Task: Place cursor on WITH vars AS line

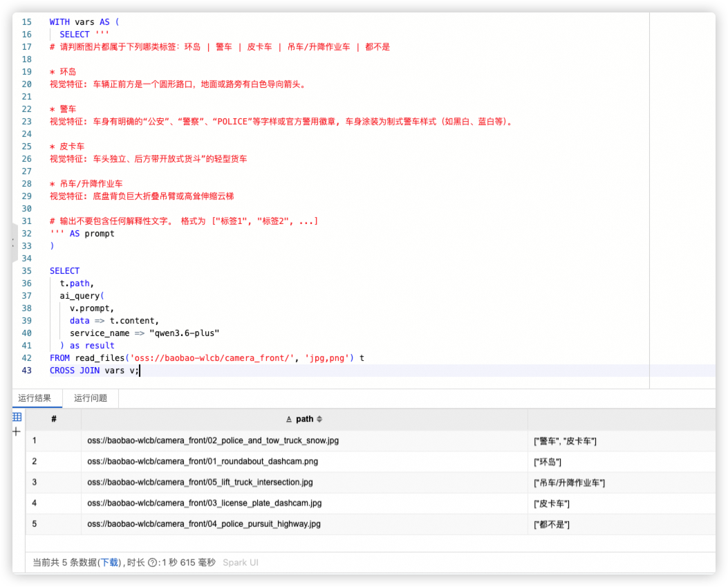Action: [x=84, y=22]
